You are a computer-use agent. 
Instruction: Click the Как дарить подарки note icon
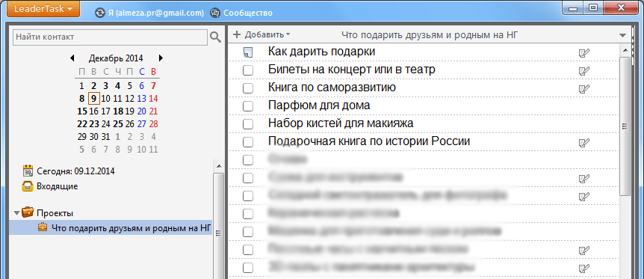247,52
